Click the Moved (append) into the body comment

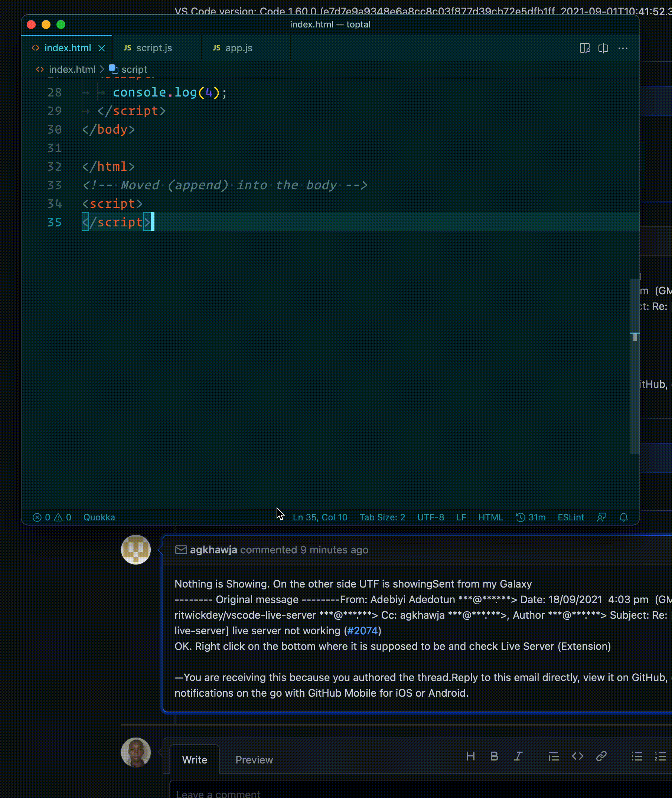[x=225, y=185]
